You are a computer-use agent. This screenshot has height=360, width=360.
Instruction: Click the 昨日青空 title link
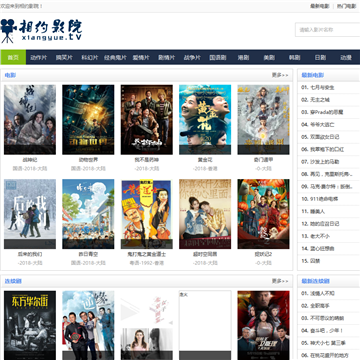tap(88, 254)
